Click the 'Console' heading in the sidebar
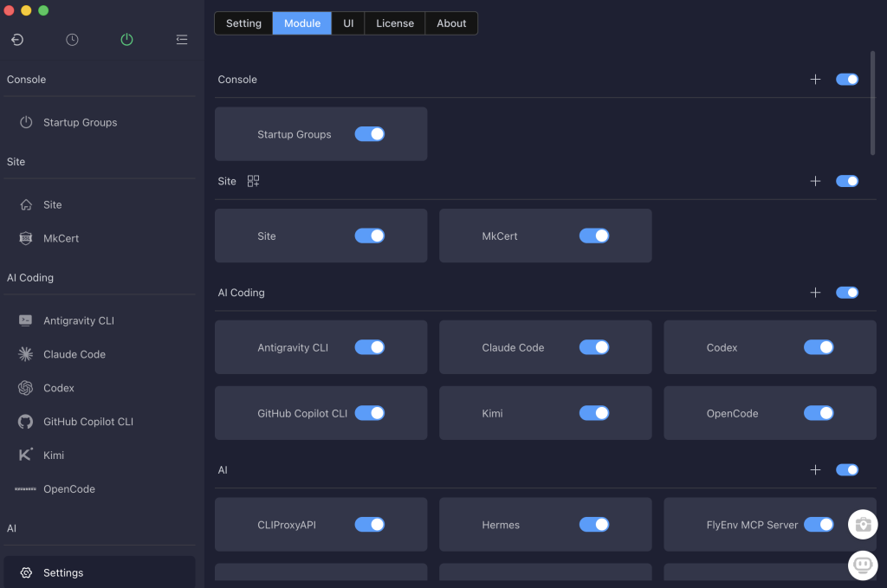The image size is (887, 588). (x=27, y=80)
